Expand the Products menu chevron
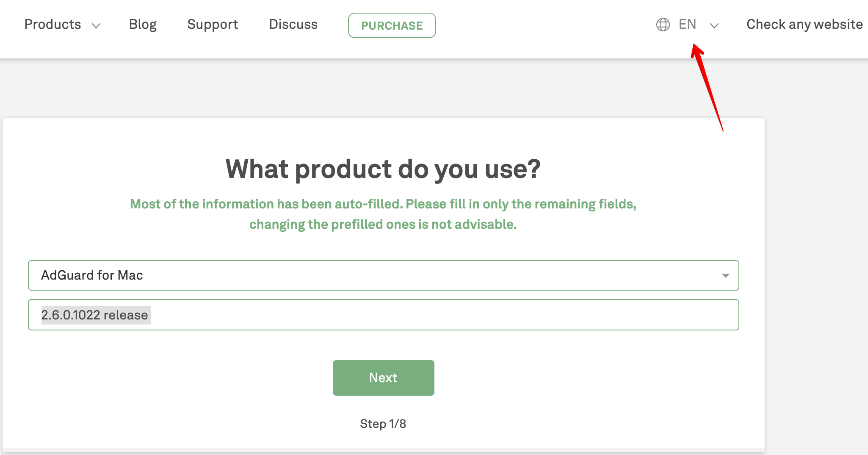This screenshot has height=455, width=868. [x=96, y=26]
